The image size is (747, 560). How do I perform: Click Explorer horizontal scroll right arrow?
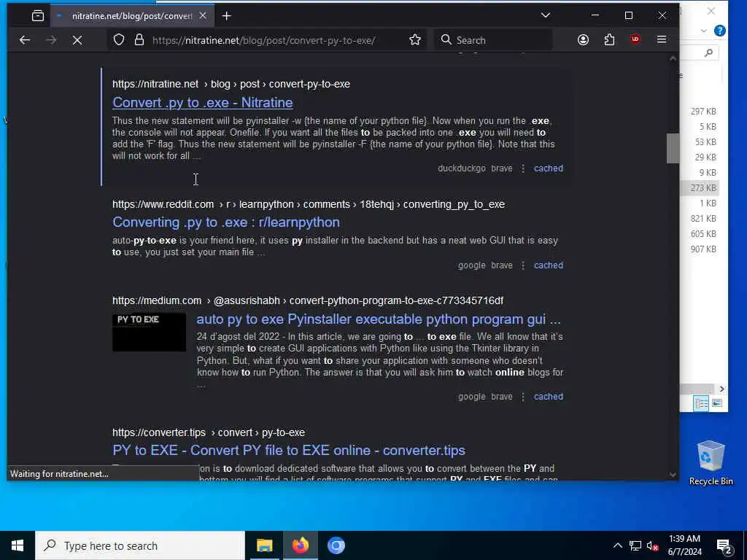pos(721,389)
